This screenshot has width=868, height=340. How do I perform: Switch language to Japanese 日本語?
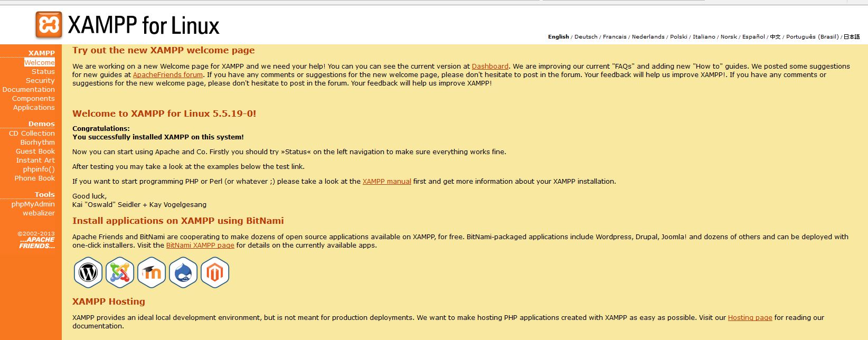pos(852,36)
